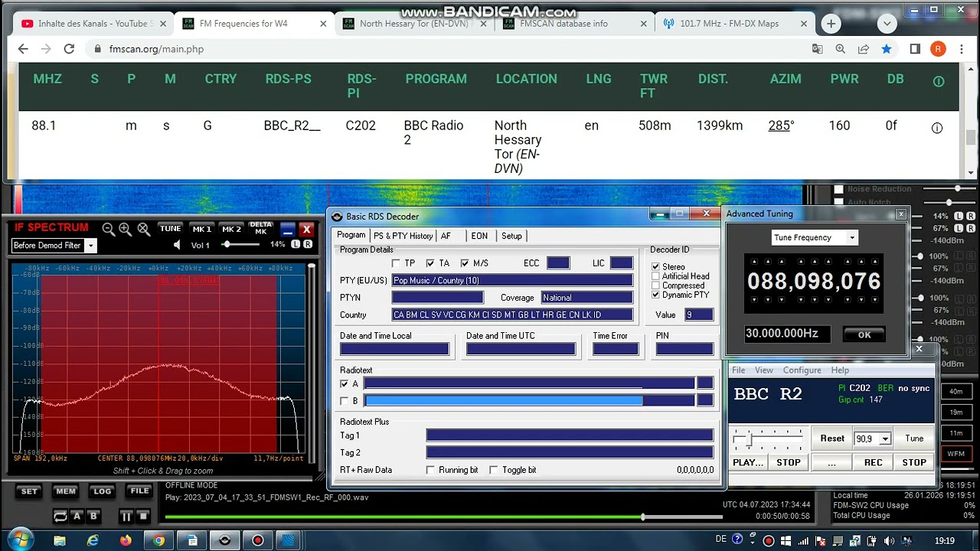980x551 pixels.
Task: Edit the 30.000.000Hz input field
Action: pos(788,334)
